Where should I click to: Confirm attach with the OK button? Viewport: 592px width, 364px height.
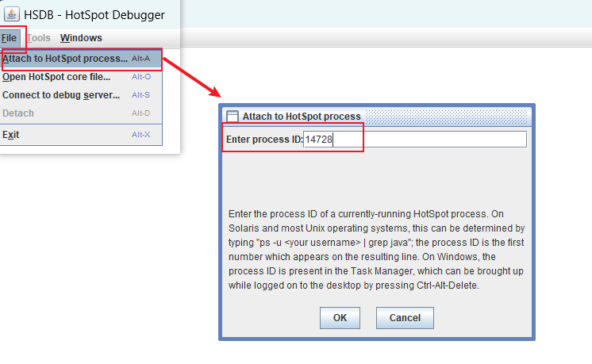coord(340,317)
